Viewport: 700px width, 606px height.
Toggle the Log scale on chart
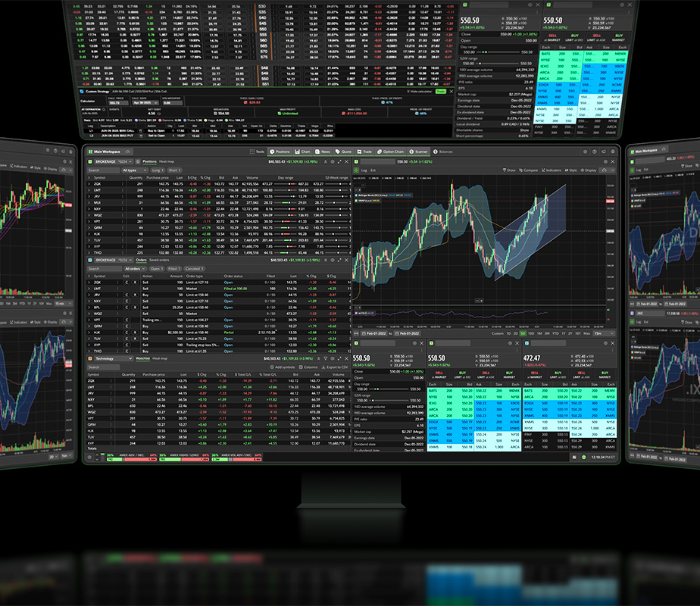[x=364, y=170]
